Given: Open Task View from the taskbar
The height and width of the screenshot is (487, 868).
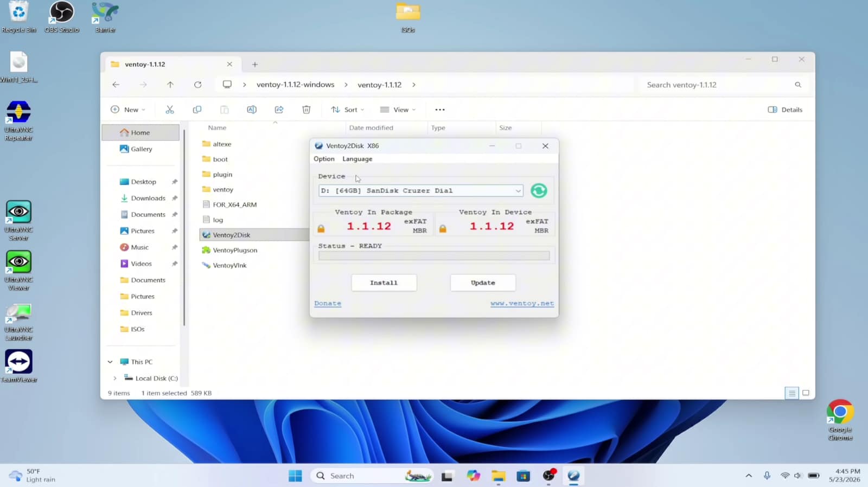Looking at the screenshot, I should (x=447, y=476).
